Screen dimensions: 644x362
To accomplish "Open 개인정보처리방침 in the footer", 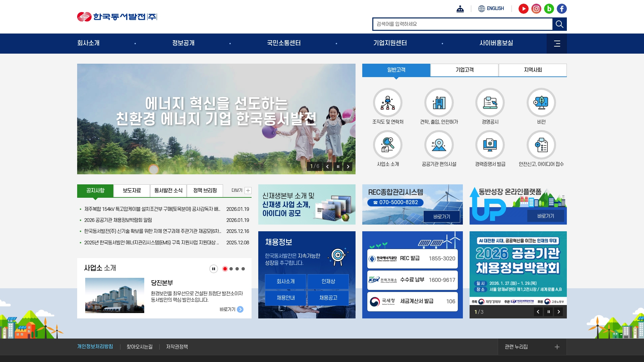I will pos(95,347).
